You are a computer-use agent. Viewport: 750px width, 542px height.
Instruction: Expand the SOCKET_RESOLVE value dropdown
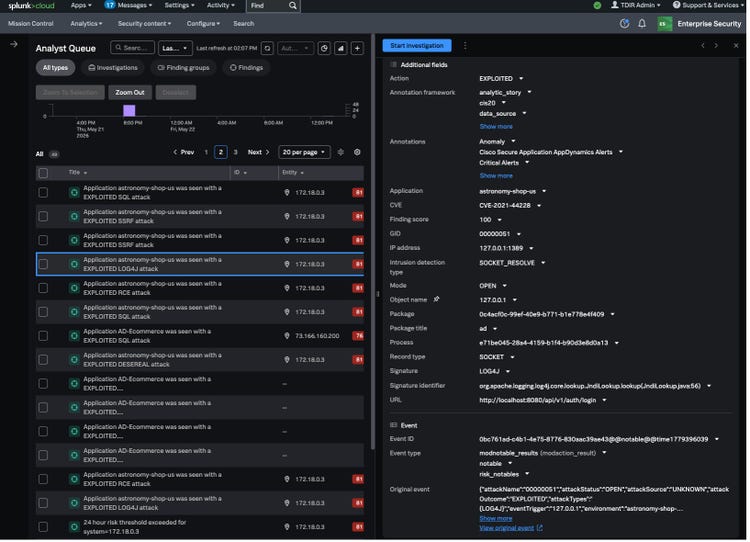544,263
